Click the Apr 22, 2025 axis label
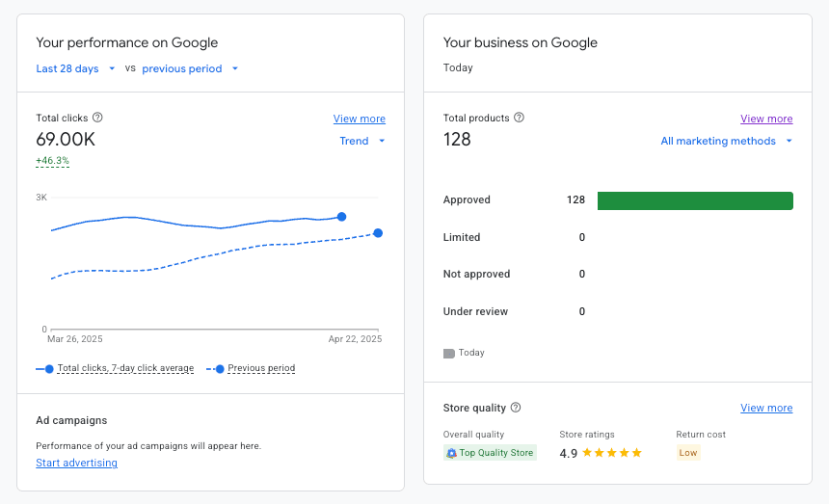Viewport: 829px width, 504px height. click(x=355, y=338)
